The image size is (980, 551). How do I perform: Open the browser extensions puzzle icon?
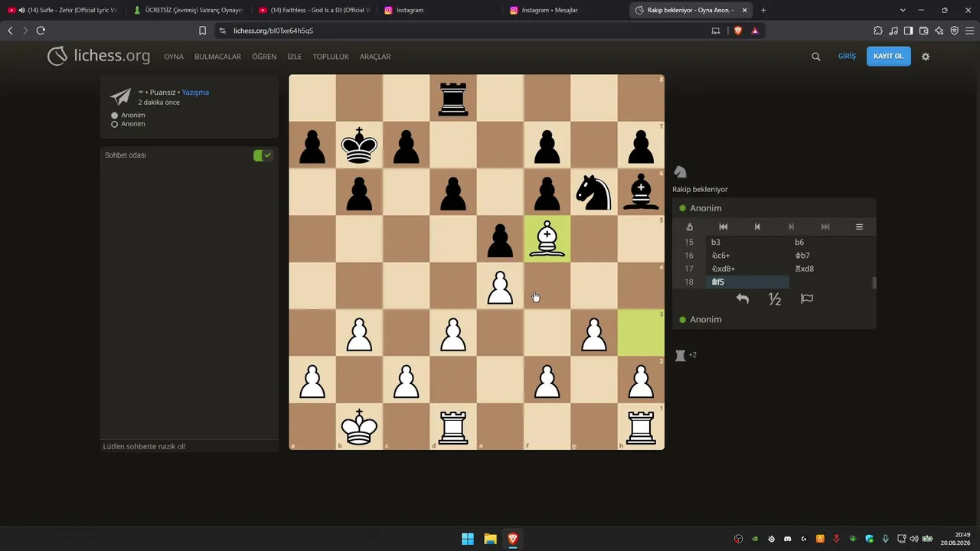[x=878, y=31]
